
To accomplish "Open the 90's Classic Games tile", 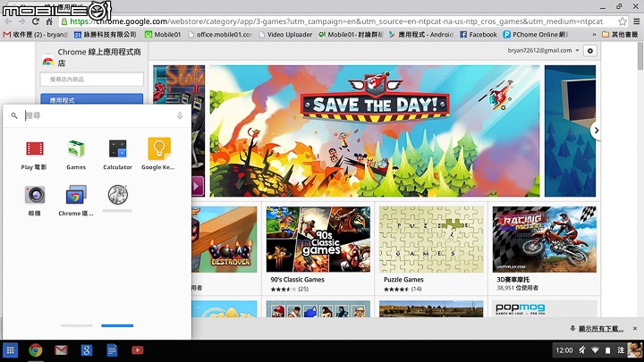I will [x=318, y=240].
